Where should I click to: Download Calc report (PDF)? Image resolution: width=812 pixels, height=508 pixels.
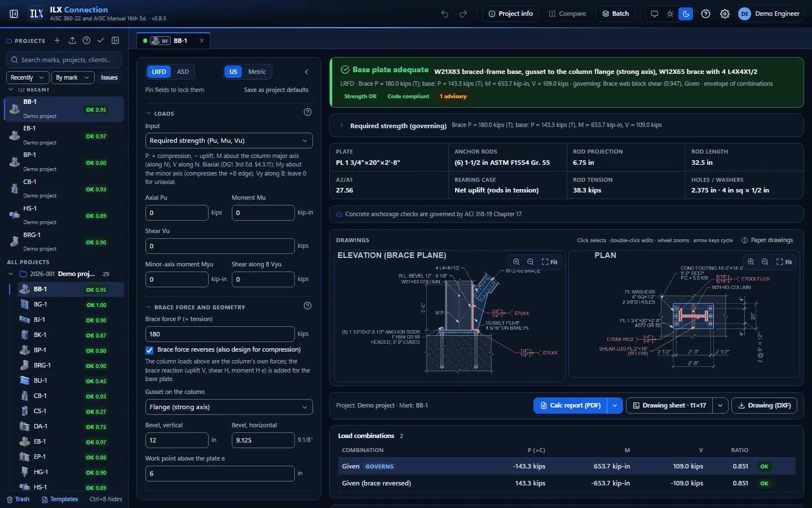[570, 405]
